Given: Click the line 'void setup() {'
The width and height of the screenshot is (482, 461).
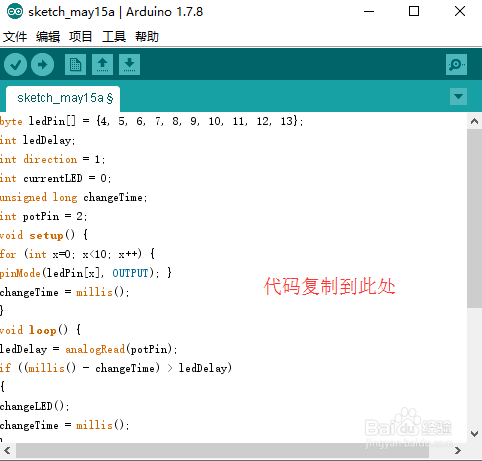Looking at the screenshot, I should click(44, 235).
